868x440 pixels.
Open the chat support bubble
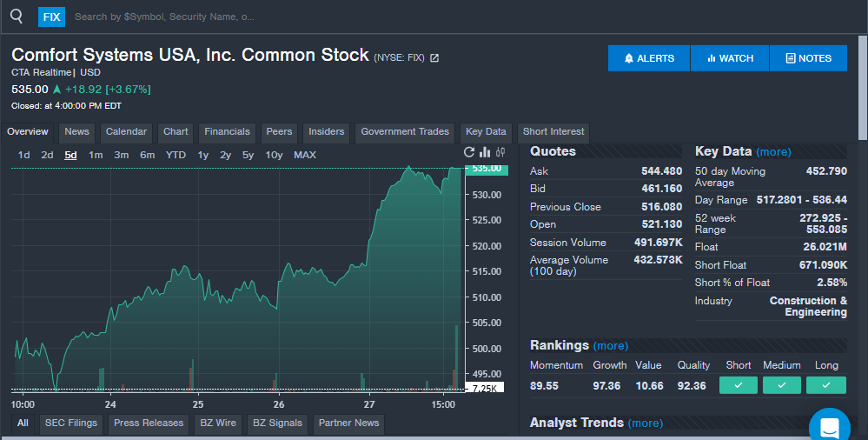point(829,428)
